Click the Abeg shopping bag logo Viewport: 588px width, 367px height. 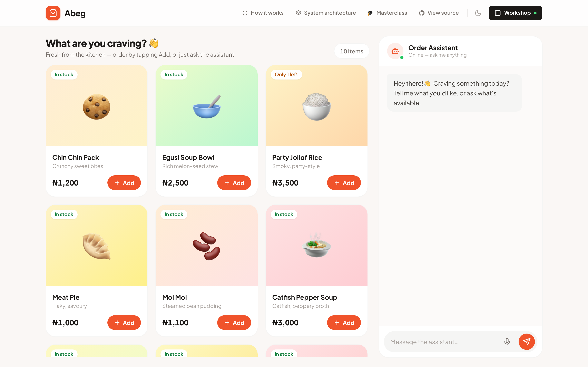pos(53,13)
